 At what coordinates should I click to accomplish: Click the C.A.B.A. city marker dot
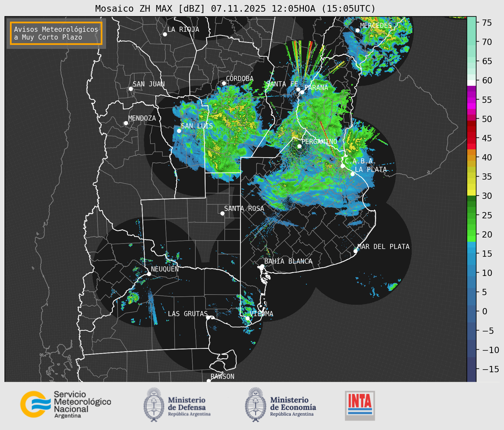point(343,166)
